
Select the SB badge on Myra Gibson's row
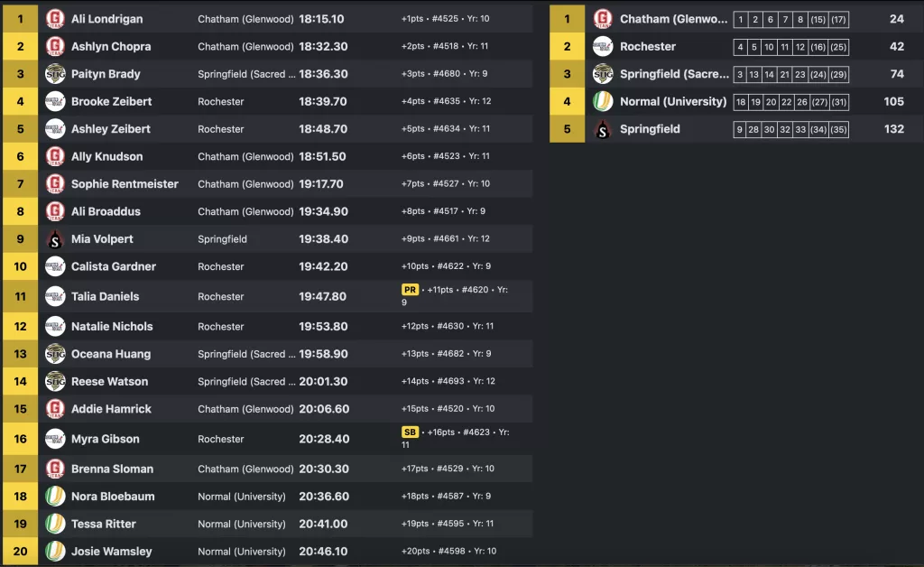coord(410,432)
